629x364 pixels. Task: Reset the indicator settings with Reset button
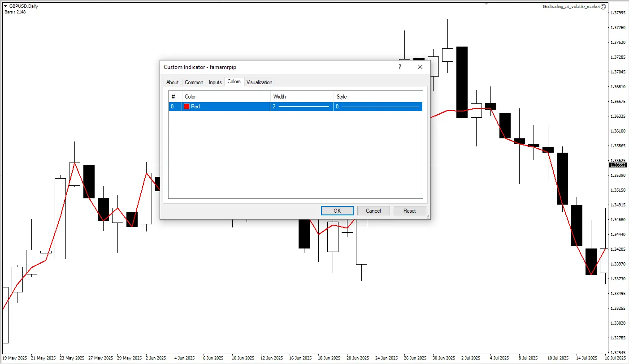coord(409,211)
